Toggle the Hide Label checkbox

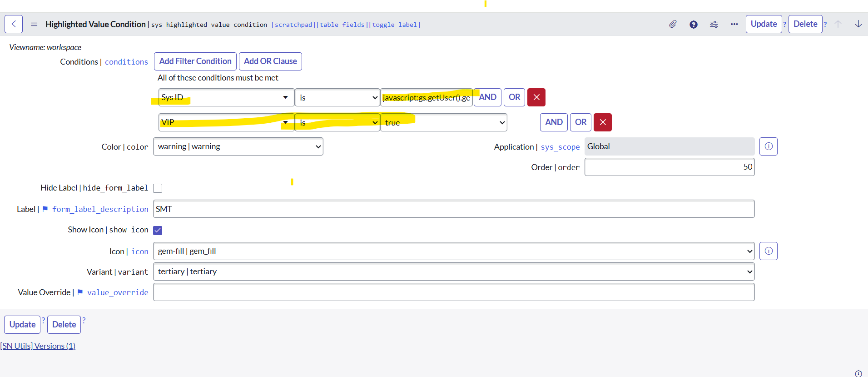click(x=158, y=188)
